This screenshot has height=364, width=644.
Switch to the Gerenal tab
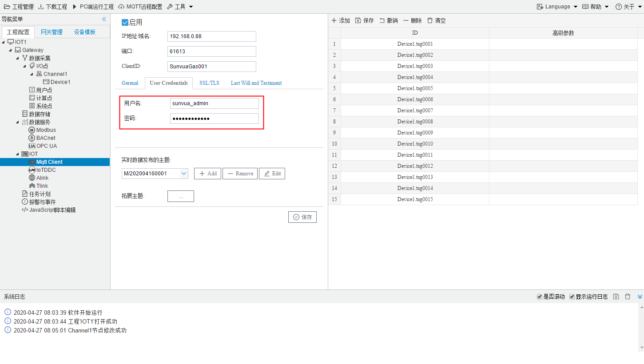pos(130,83)
